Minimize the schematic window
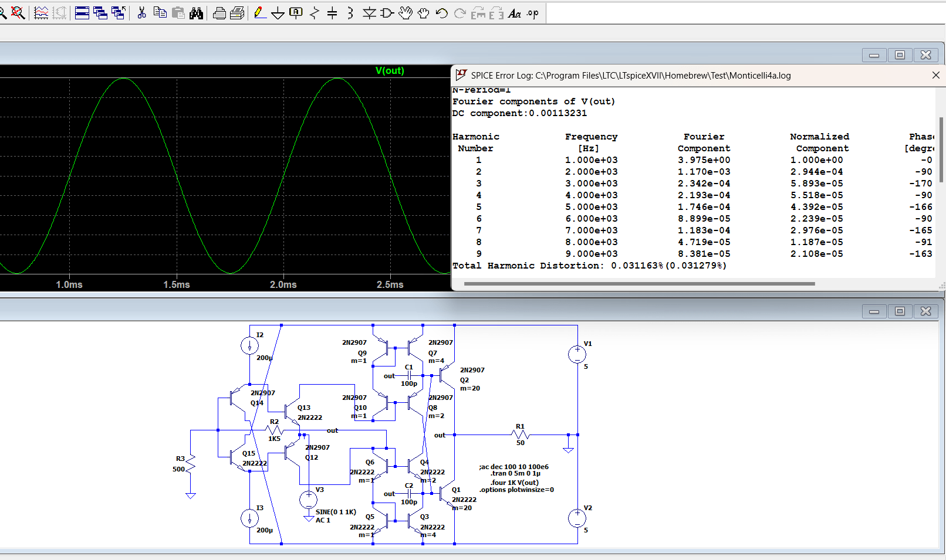This screenshot has height=560, width=946. 874,311
